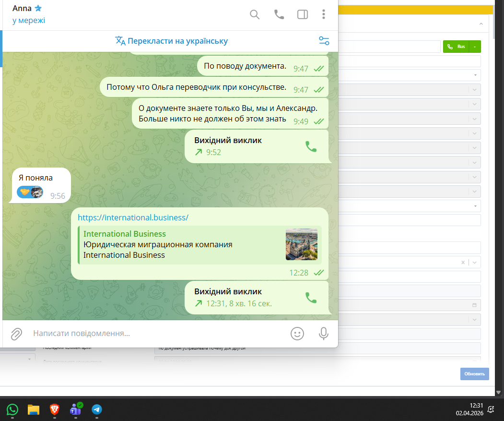Click the 12:31, 8 хв. 16 сек. call entry

pyautogui.click(x=257, y=298)
